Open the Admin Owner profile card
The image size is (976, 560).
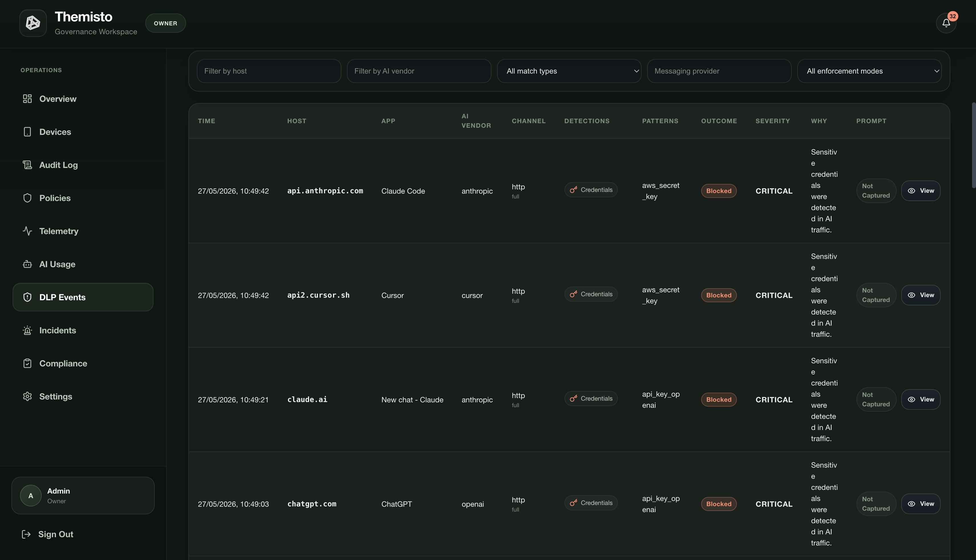click(x=83, y=496)
